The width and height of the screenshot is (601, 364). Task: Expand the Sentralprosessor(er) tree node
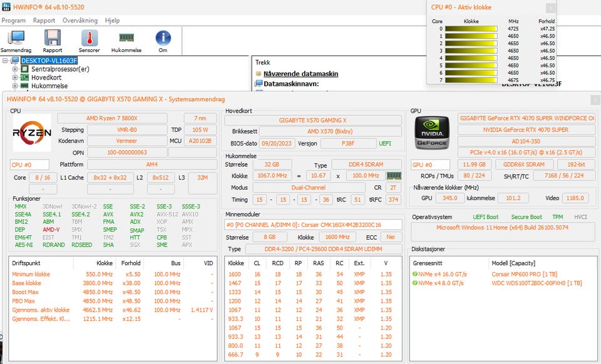15,69
